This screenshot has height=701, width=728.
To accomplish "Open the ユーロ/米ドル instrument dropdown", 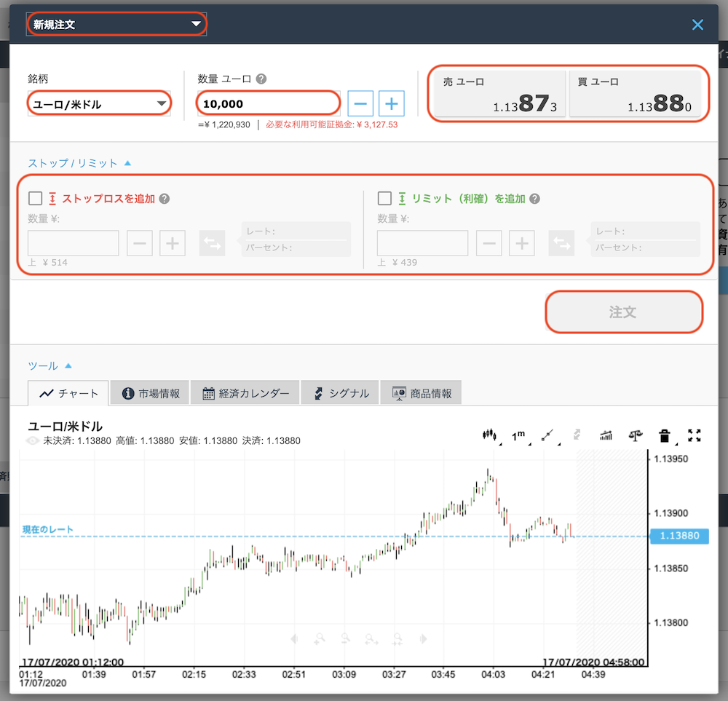I will click(x=99, y=103).
